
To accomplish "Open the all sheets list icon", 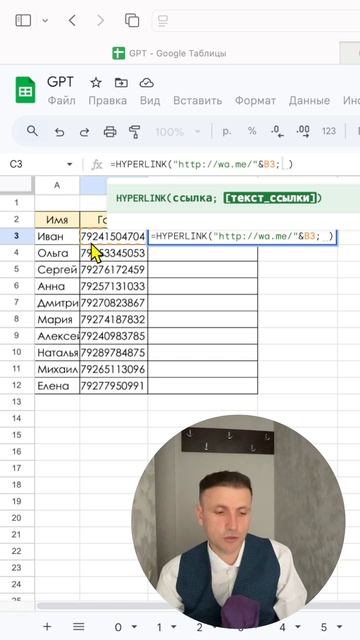I will (78, 627).
